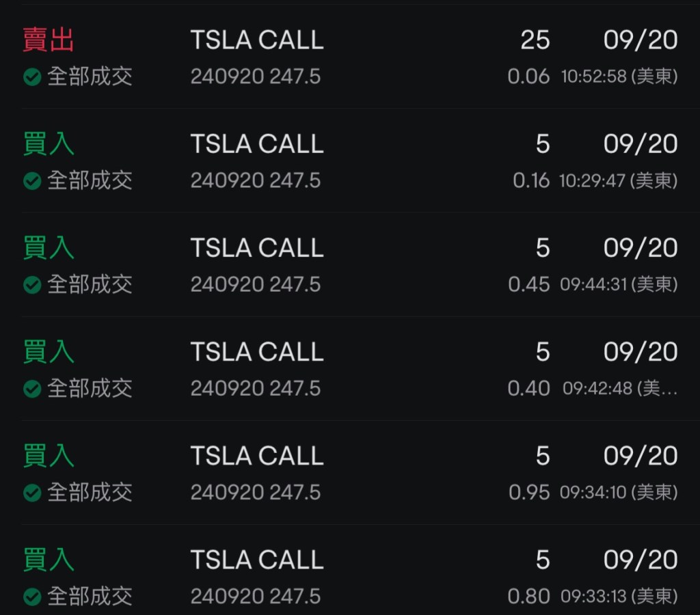Tap the status check icon of the 09:42:48 order
This screenshot has width=700, height=615.
pyautogui.click(x=32, y=389)
